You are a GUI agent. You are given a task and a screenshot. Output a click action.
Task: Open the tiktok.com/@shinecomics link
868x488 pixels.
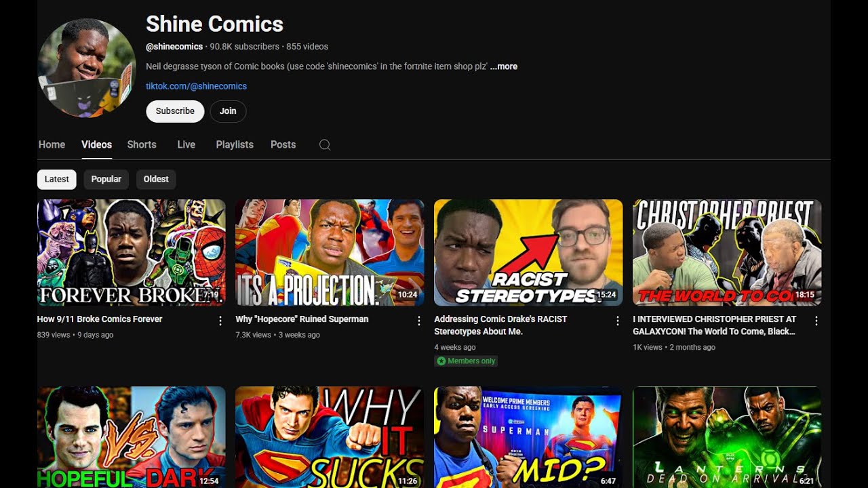pyautogui.click(x=196, y=86)
